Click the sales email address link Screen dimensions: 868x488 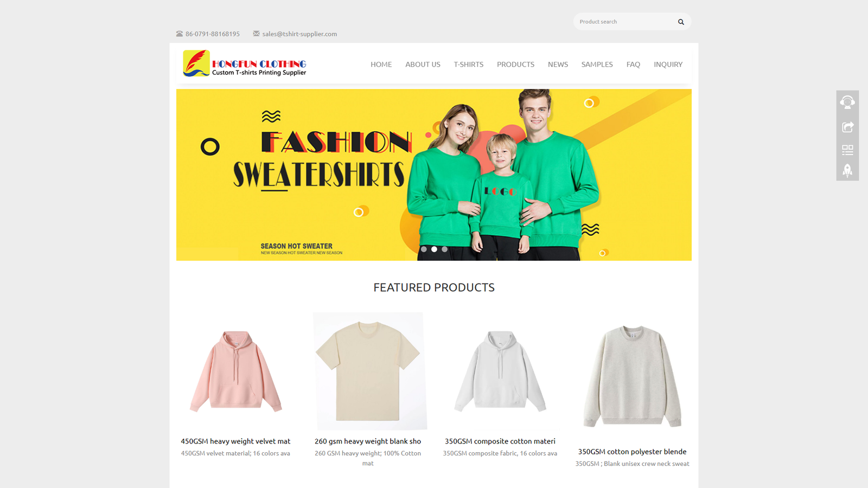(x=299, y=34)
